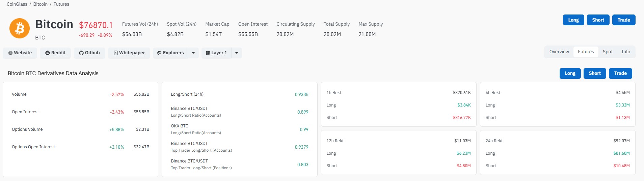Click the Futures Vol (24h) value $56.03B
The width and height of the screenshot is (644, 181).
tap(132, 34)
